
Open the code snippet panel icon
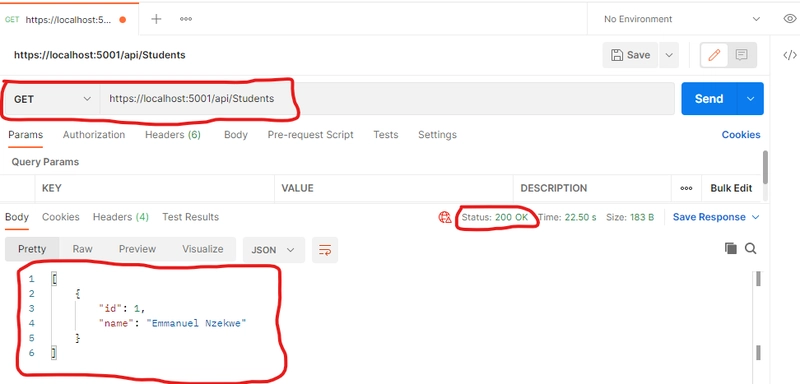click(789, 55)
